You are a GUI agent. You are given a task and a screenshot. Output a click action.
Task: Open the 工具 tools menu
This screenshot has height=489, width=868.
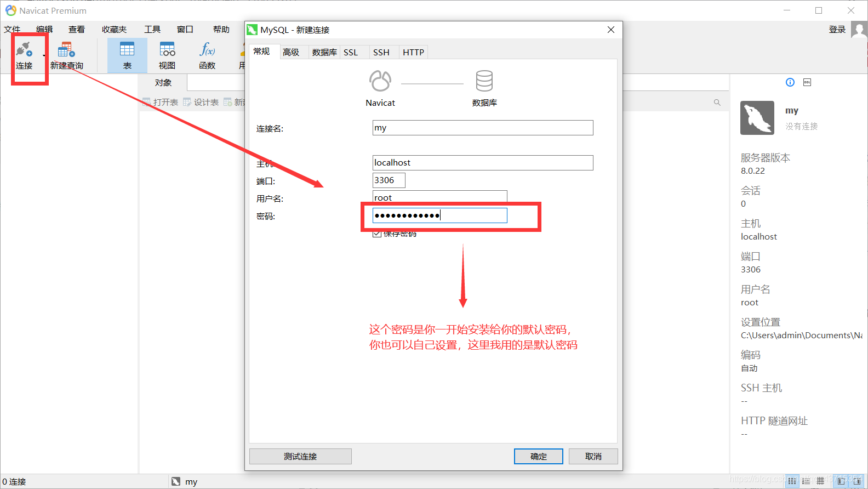152,30
